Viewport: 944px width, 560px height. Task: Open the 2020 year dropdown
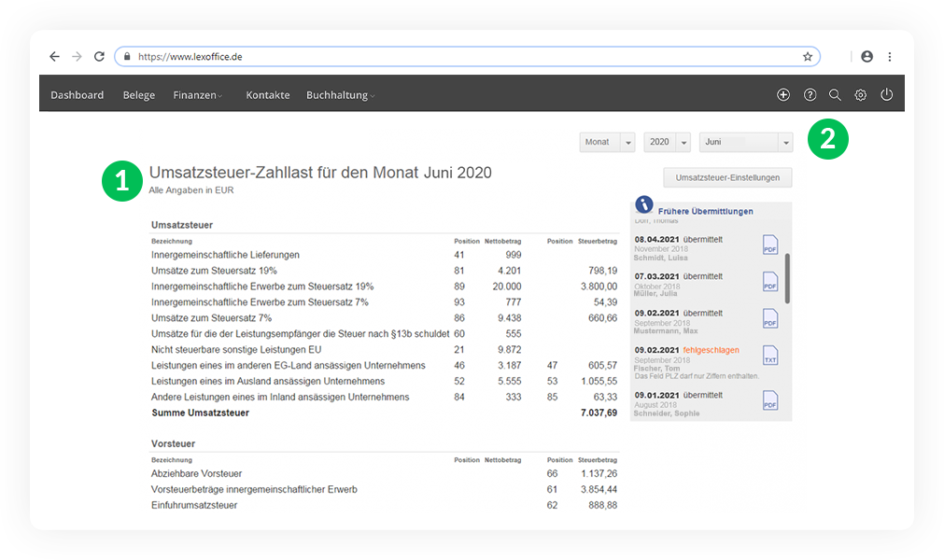click(x=667, y=142)
